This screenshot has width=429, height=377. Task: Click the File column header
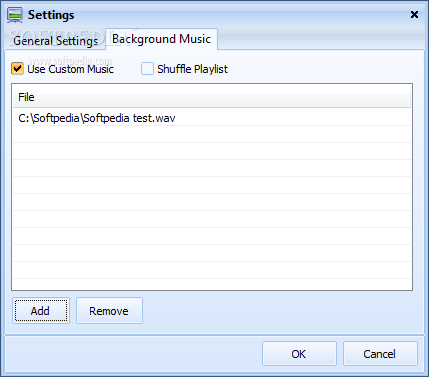coord(212,97)
